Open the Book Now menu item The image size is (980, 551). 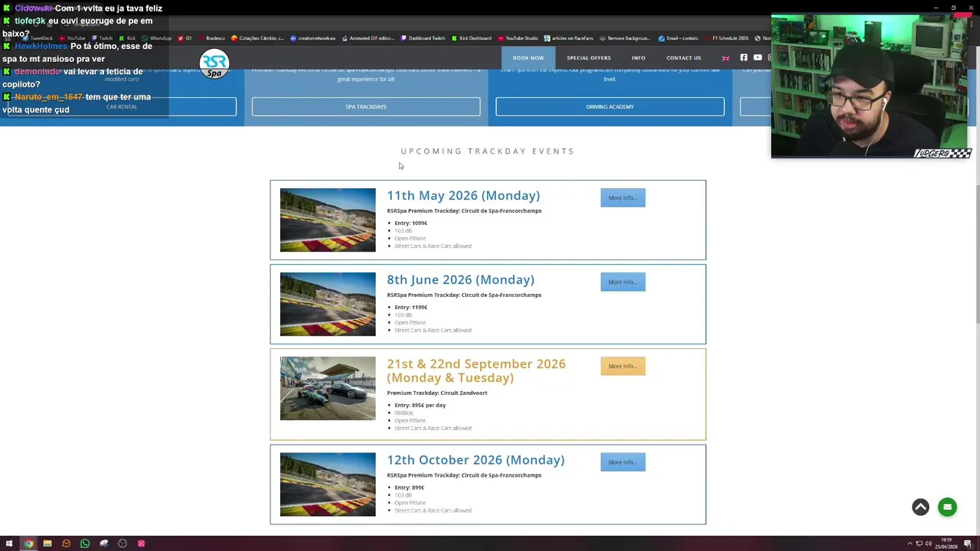[x=528, y=58]
